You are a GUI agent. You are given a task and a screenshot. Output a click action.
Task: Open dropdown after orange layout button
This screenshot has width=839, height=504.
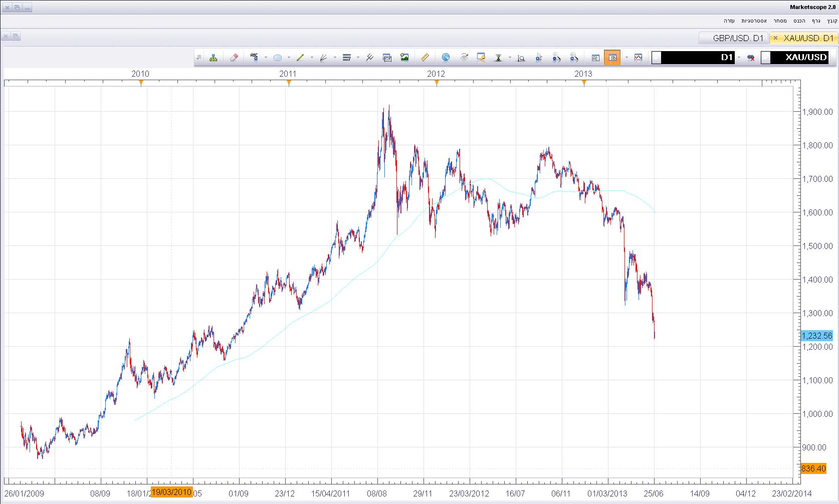pos(626,58)
